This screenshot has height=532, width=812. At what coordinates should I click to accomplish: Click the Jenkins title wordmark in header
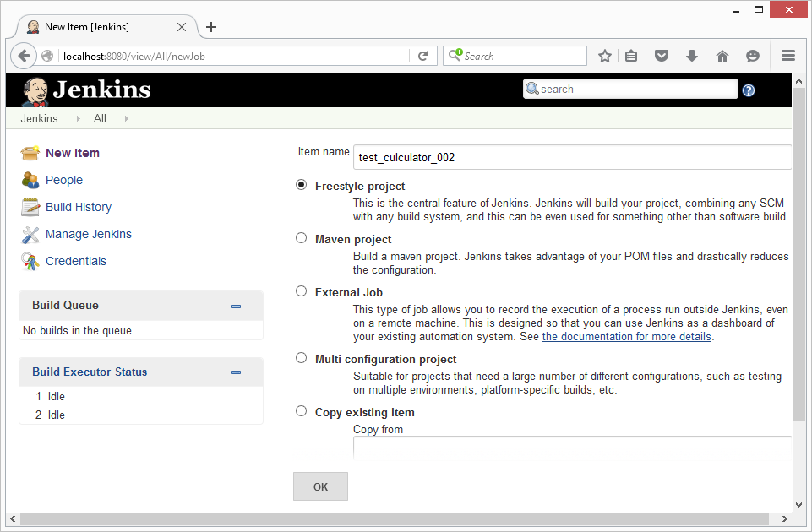(102, 90)
